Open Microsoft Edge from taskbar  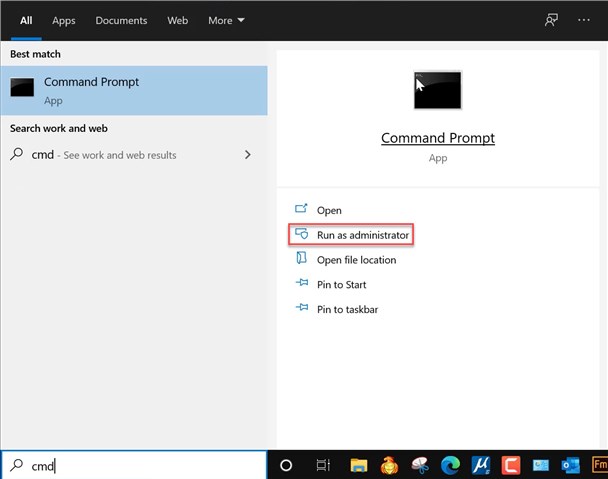coord(450,465)
